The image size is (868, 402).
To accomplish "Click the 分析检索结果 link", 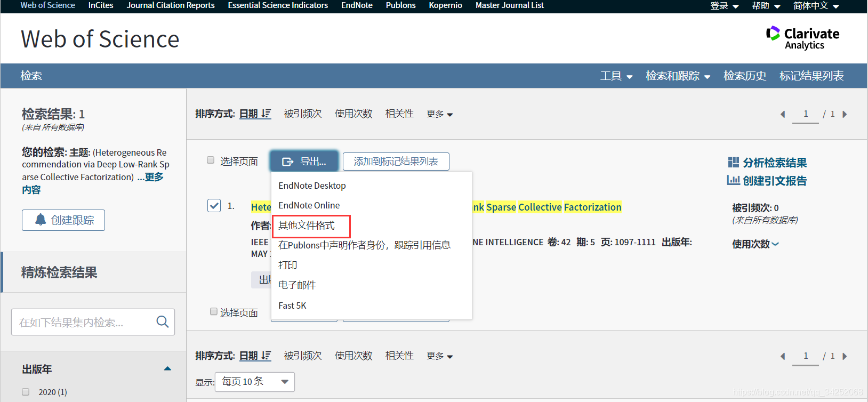I will click(x=767, y=163).
